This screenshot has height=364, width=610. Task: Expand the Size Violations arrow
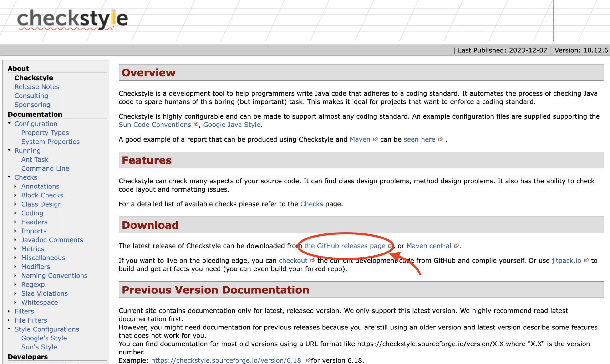coord(15,293)
